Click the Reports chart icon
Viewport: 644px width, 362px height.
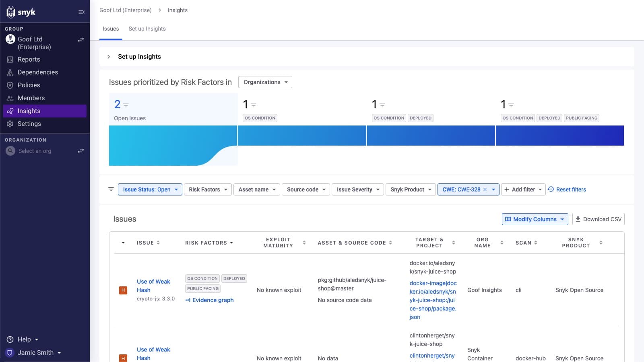click(10, 60)
